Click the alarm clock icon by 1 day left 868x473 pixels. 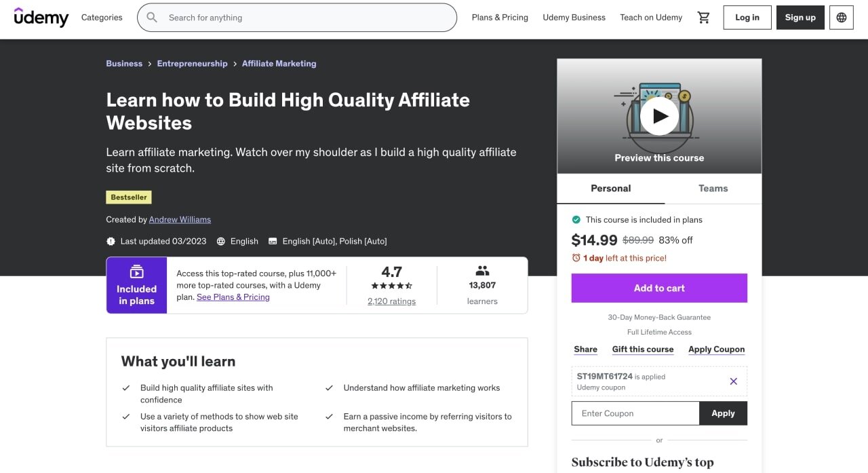tap(576, 258)
